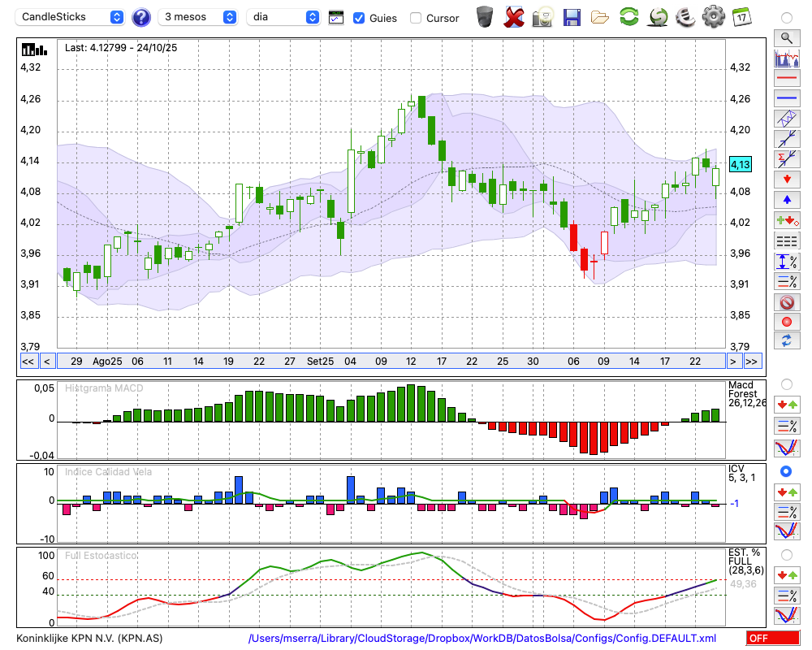Screen dimensions: 812x650
Task: Open the Config.DEFAULT.xml file path link
Action: pos(482,638)
